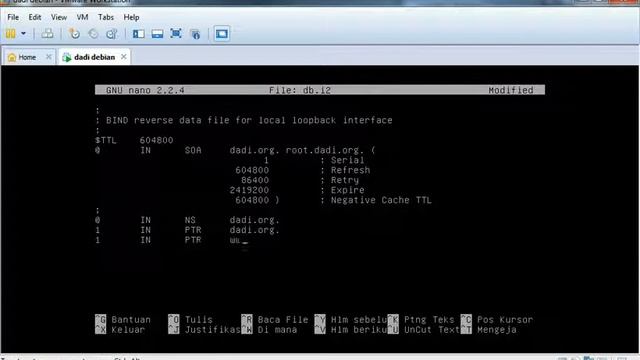
Task: Close the Home tab
Action: coord(49,57)
